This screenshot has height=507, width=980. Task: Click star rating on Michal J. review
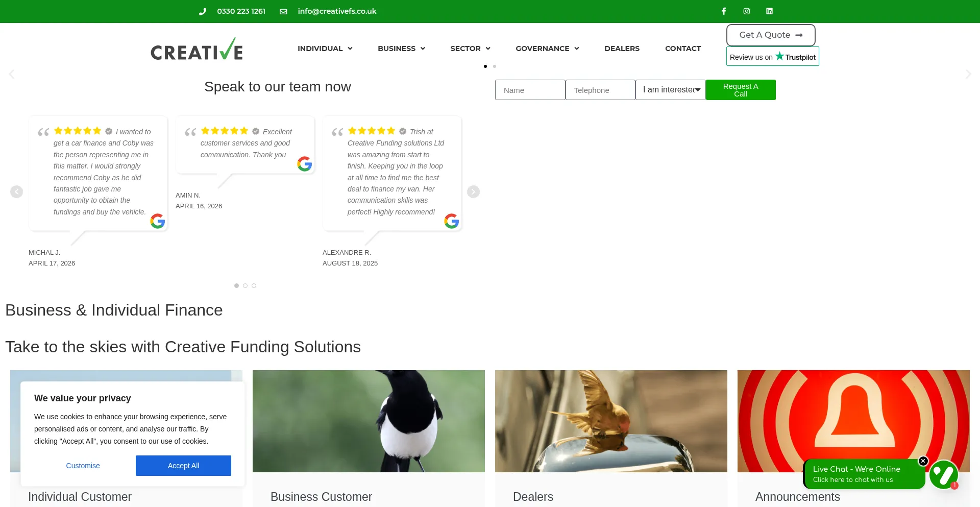tap(78, 131)
